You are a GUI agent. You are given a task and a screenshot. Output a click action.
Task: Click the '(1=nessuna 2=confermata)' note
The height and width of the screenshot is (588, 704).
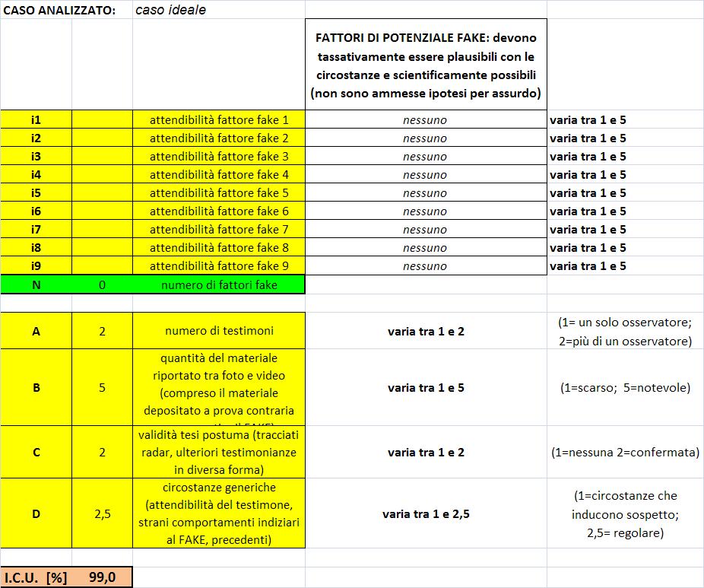[x=625, y=453]
